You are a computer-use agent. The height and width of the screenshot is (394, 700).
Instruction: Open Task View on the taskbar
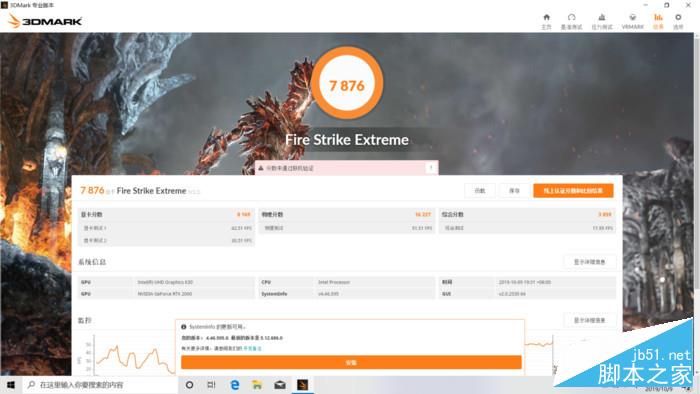[212, 385]
